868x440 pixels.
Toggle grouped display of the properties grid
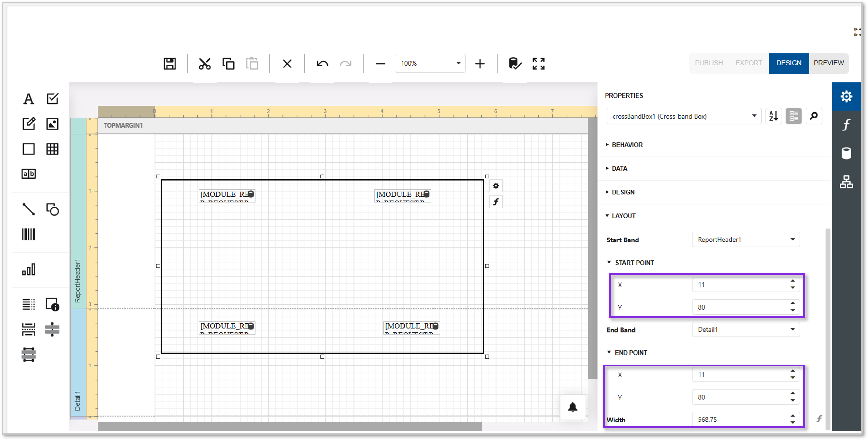[x=794, y=116]
